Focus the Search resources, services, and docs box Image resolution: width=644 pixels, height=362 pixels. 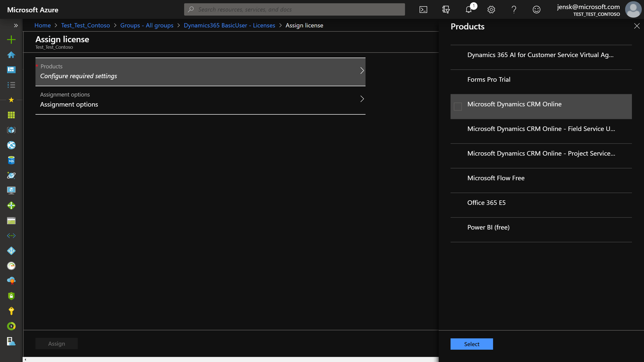[294, 10]
